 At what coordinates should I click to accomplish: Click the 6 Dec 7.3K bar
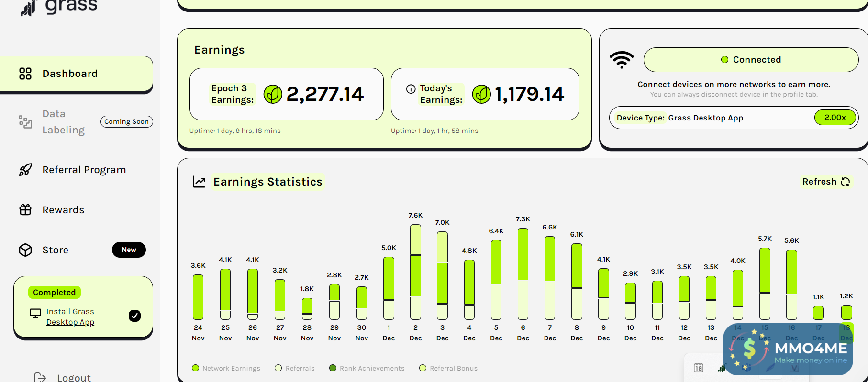[x=523, y=274]
